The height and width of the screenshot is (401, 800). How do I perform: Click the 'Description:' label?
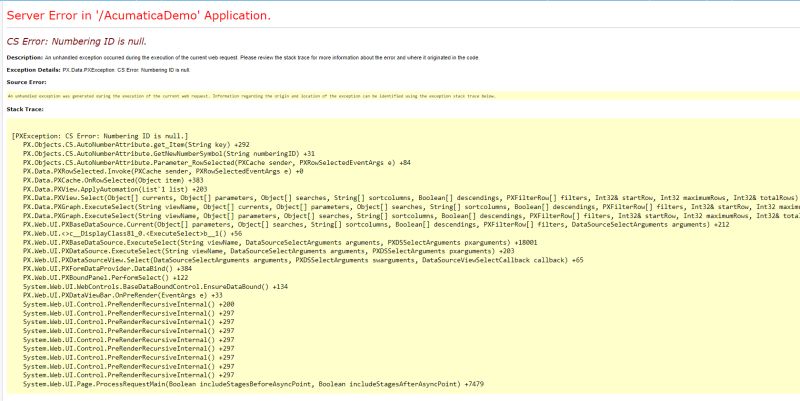click(24, 58)
